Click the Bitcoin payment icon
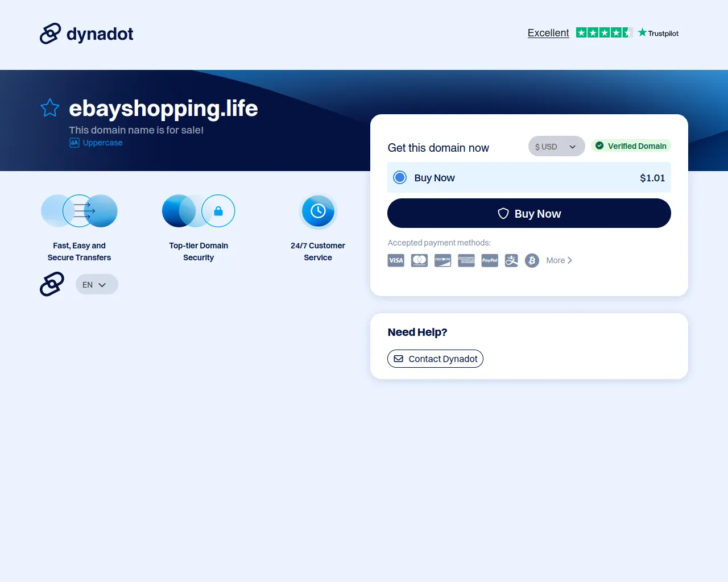The width and height of the screenshot is (728, 582). coord(532,260)
